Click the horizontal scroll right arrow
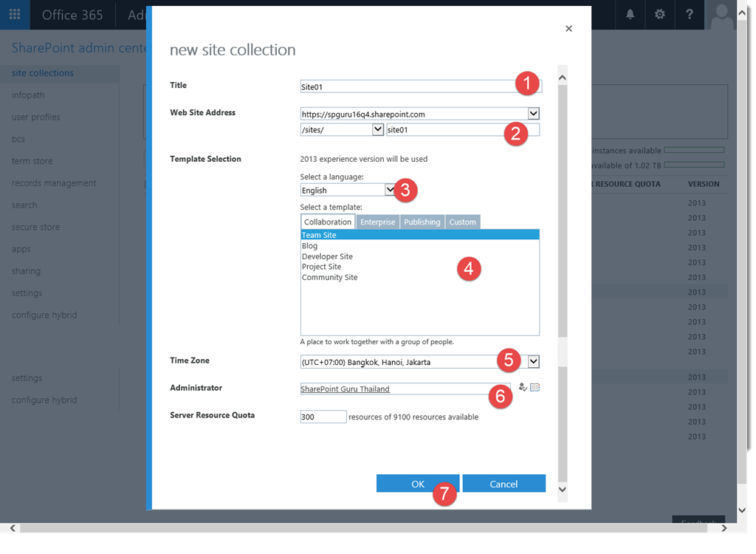This screenshot has width=756, height=554. coord(724,528)
